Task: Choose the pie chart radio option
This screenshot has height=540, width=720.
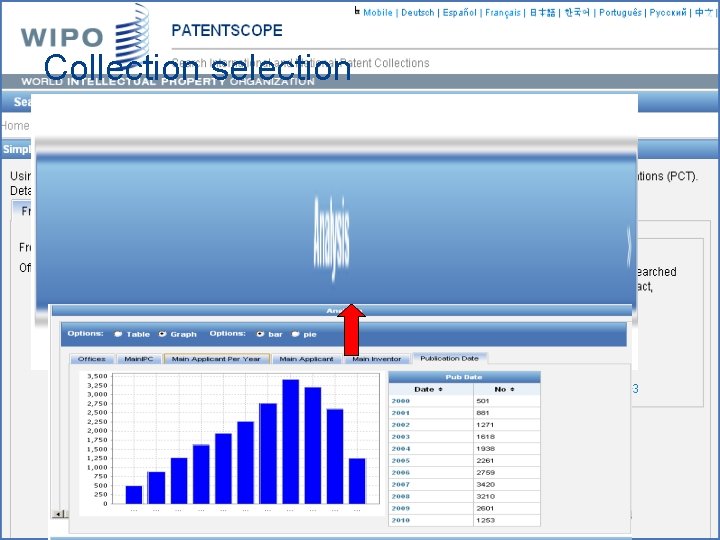Action: point(296,334)
